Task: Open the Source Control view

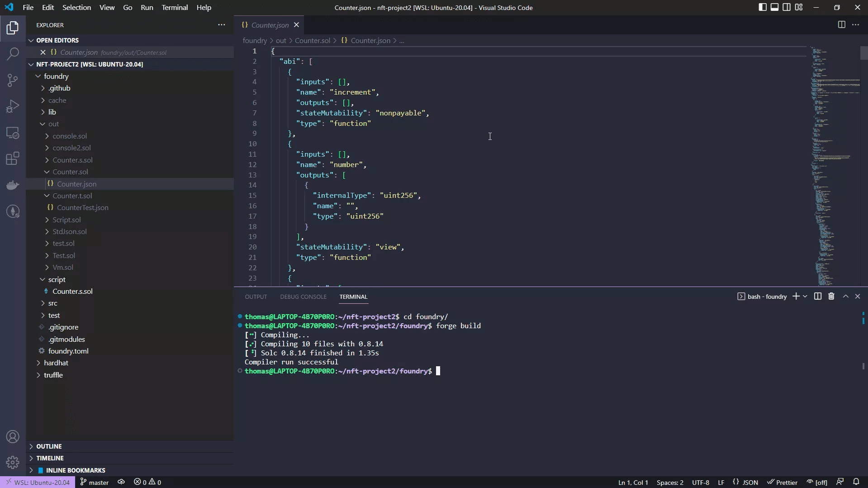Action: [x=13, y=80]
